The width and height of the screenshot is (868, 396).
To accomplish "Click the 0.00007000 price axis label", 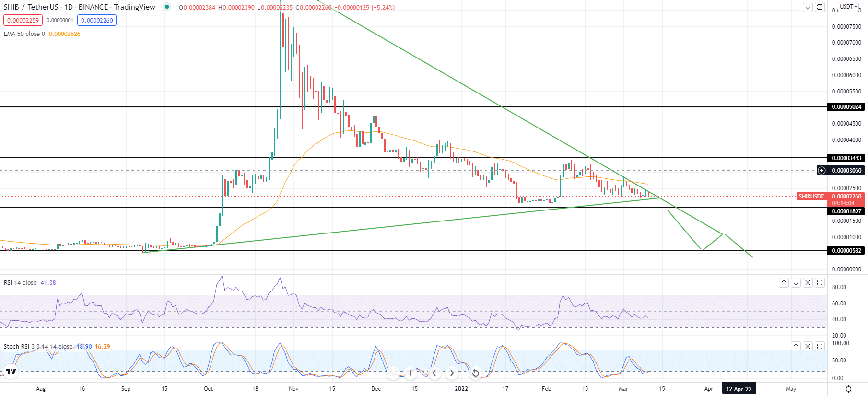I will pyautogui.click(x=846, y=43).
